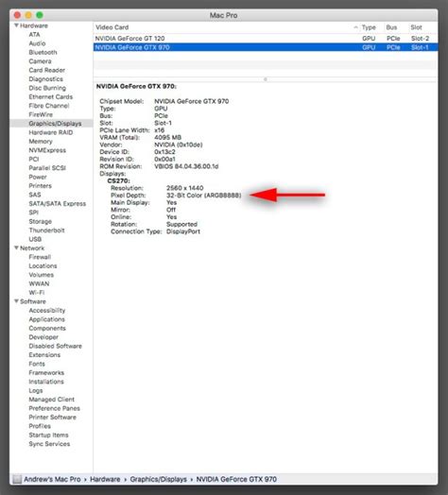
Task: Select Applications under Software
Action: click(46, 319)
